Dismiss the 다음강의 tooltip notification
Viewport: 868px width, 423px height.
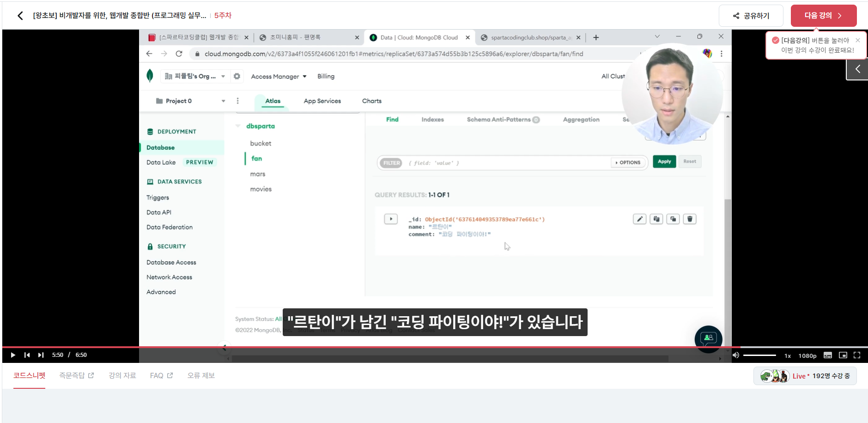click(858, 40)
